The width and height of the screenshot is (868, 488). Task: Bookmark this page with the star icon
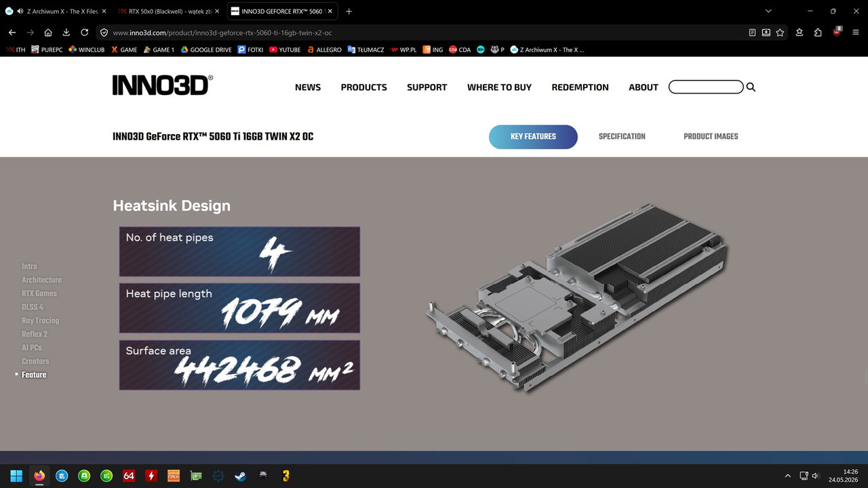point(780,33)
